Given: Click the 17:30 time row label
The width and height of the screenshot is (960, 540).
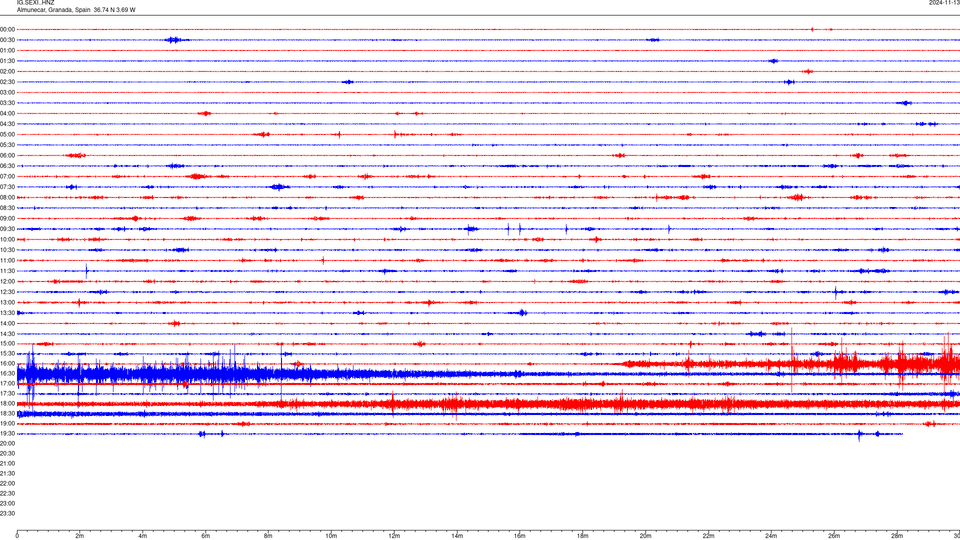Looking at the screenshot, I should 7,394.
